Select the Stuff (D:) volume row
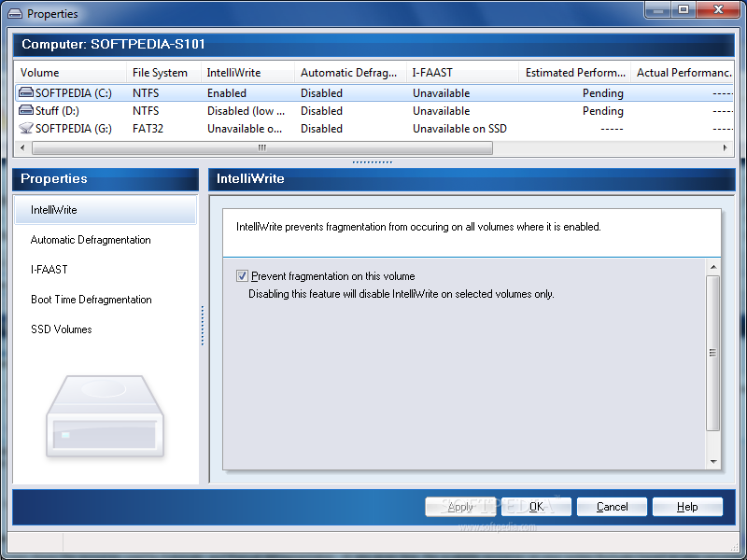 click(374, 111)
